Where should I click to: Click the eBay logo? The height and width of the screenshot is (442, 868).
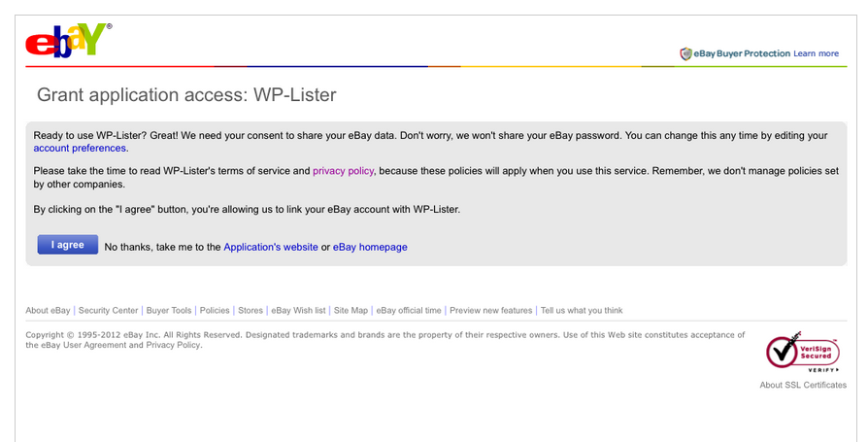tap(68, 41)
